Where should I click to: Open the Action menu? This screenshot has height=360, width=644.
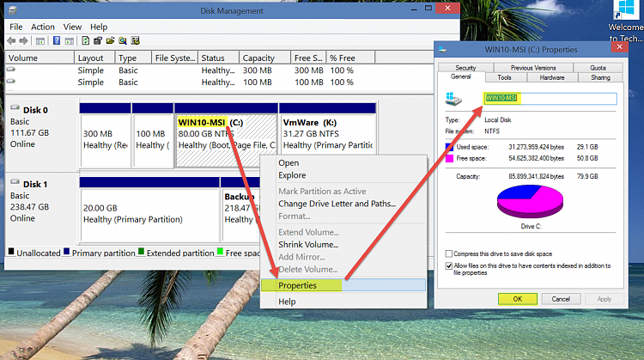point(43,27)
